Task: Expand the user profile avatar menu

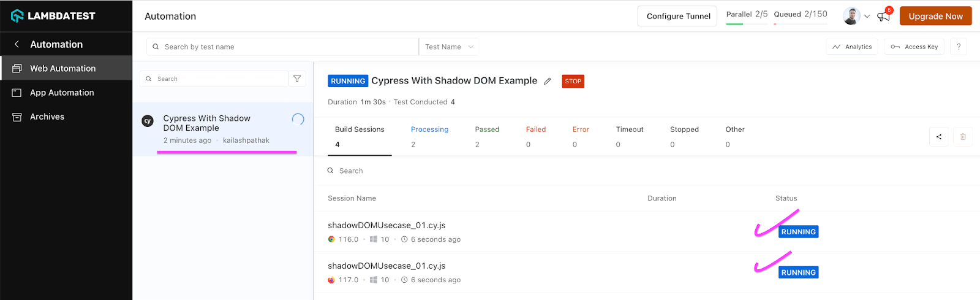Action: [x=856, y=16]
